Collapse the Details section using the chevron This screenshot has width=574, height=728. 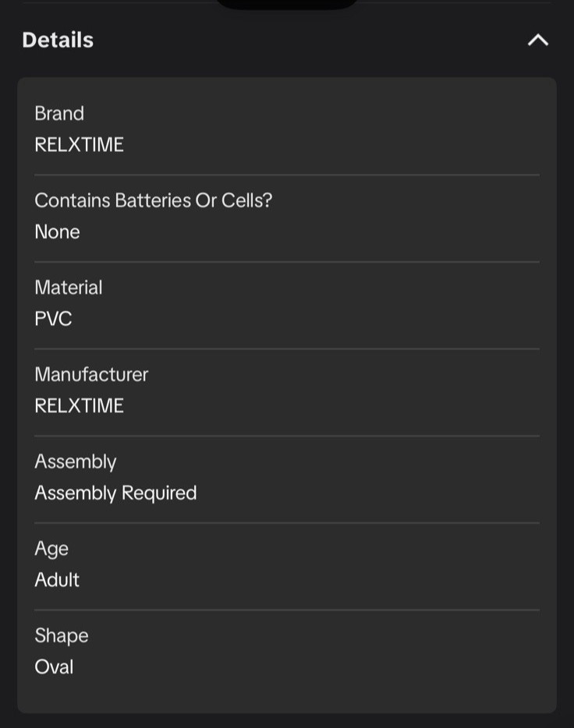(x=537, y=40)
